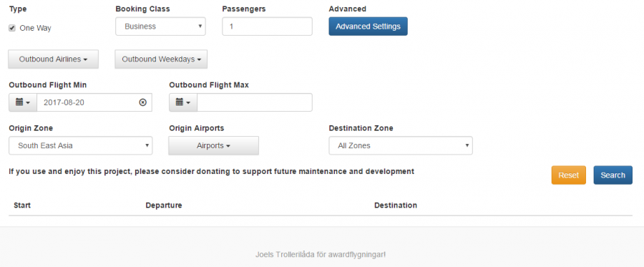This screenshot has width=644, height=267.
Task: Open calendar icon for Outbound Flight Min
Action: tap(23, 102)
